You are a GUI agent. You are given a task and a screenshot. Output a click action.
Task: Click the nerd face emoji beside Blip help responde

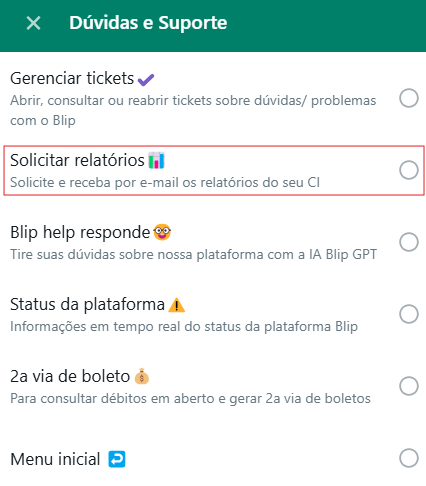[x=162, y=232]
